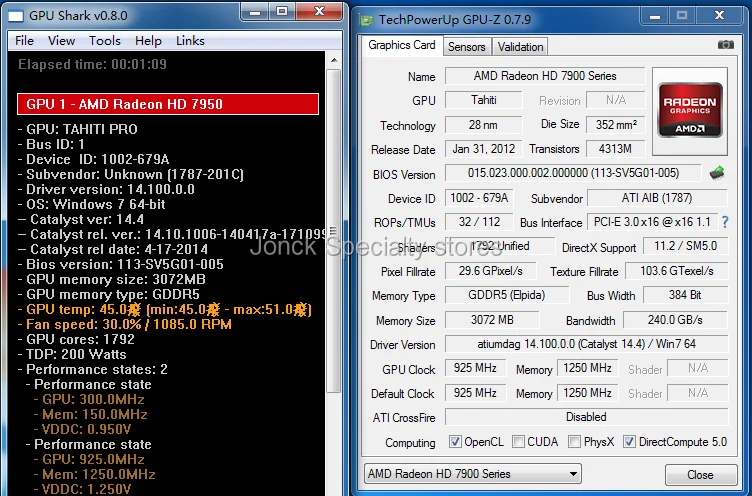Click the BIOS Version field

click(573, 173)
